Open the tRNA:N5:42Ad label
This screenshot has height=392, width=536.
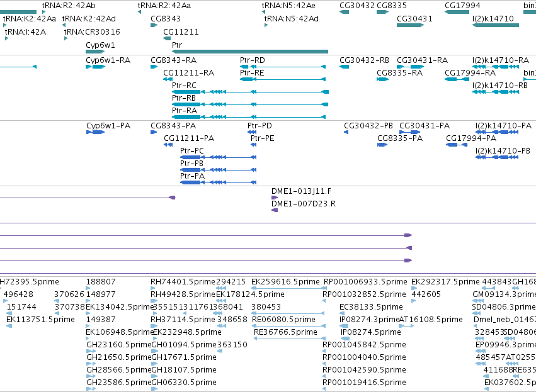(292, 18)
